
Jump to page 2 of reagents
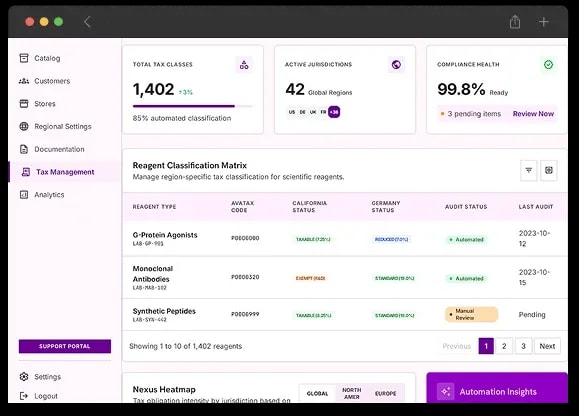(x=504, y=346)
